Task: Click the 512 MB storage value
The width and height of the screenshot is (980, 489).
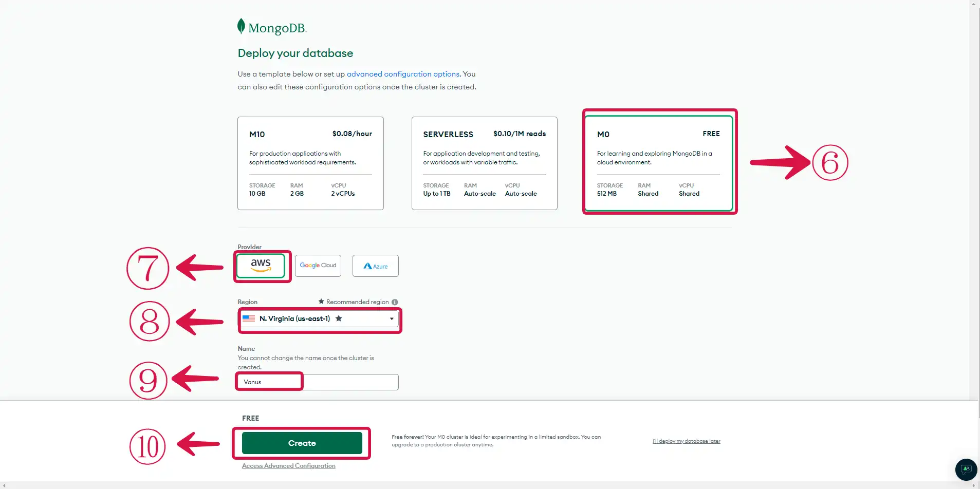Action: (607, 194)
